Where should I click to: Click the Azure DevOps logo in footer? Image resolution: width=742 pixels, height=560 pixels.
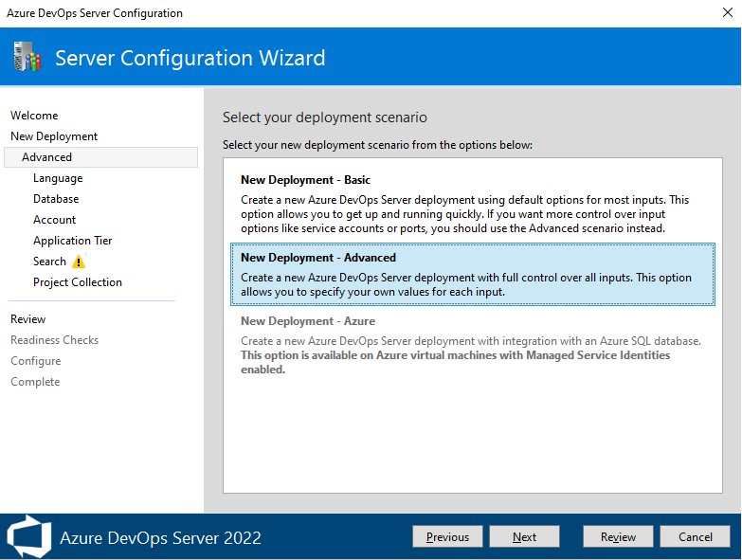[28, 537]
